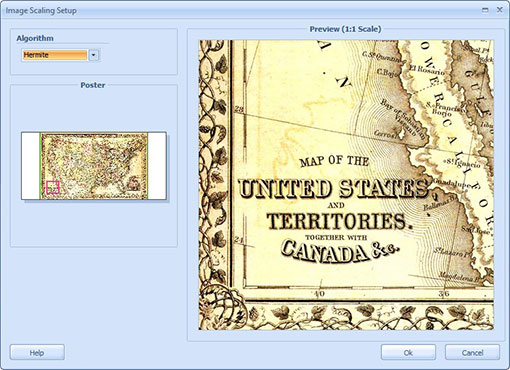Screen dimensions: 510x370
Task: Select the Hermite algorithm combo box field
Action: pyautogui.click(x=55, y=55)
